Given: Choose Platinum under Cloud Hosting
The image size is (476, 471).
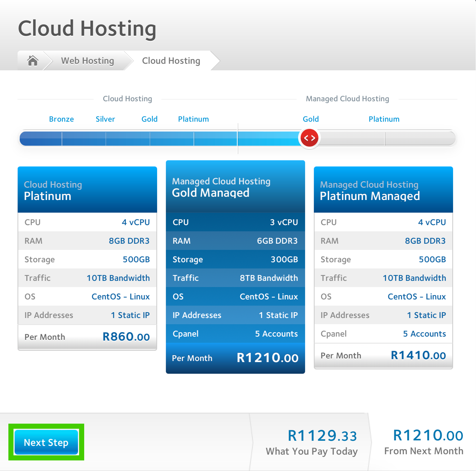Looking at the screenshot, I should (193, 119).
